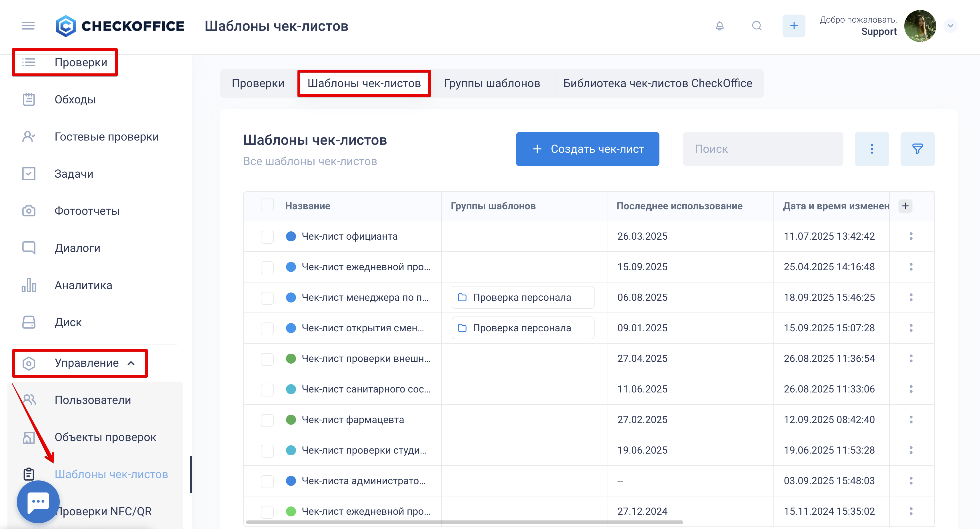Open Библиотека чек-листов CheckOffice tab
The width and height of the screenshot is (980, 529).
click(x=657, y=83)
